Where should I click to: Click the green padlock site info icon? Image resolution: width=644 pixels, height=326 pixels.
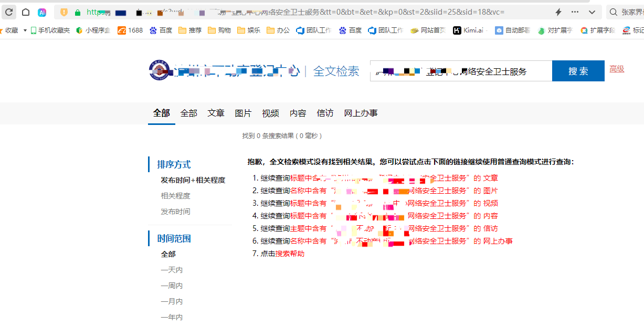click(x=78, y=12)
